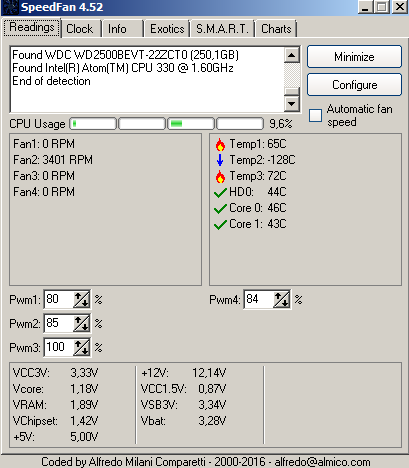Adjust the Pwm3 spinner arrows
Image resolution: width=409 pixels, height=468 pixels.
(81, 347)
